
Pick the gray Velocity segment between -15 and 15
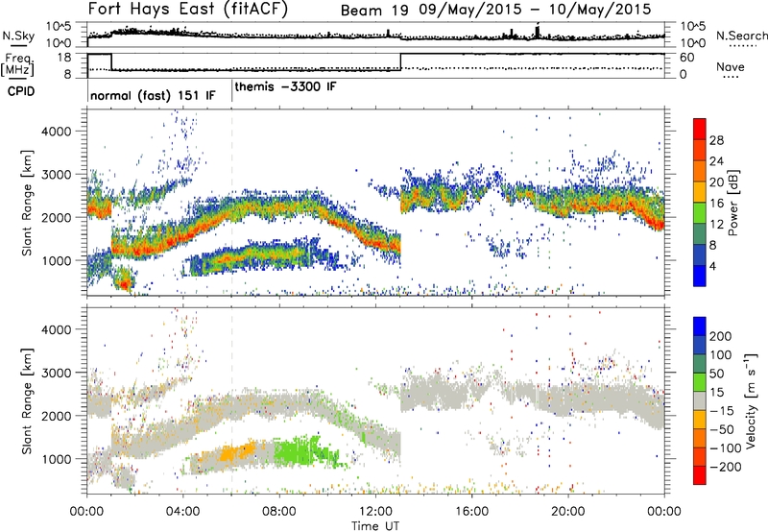point(700,400)
